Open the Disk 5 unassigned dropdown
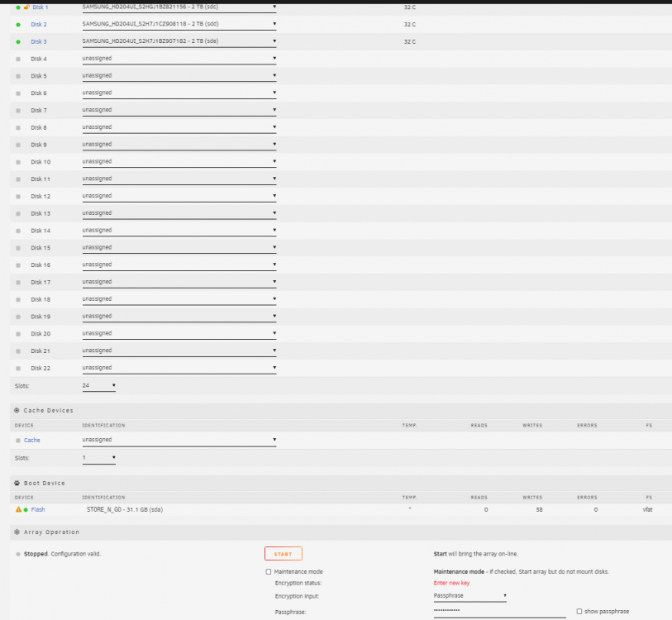This screenshot has height=620, width=672. [179, 76]
